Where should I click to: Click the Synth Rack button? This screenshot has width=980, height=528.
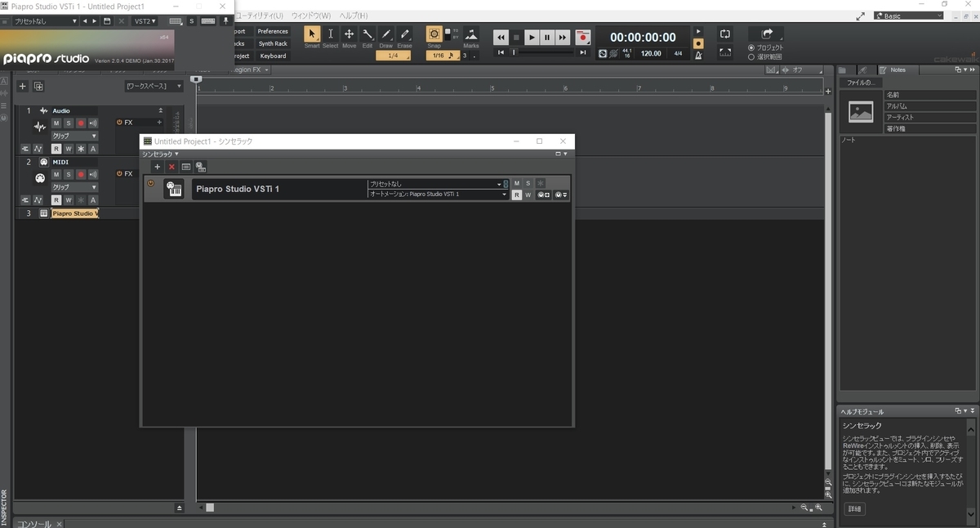pos(273,43)
